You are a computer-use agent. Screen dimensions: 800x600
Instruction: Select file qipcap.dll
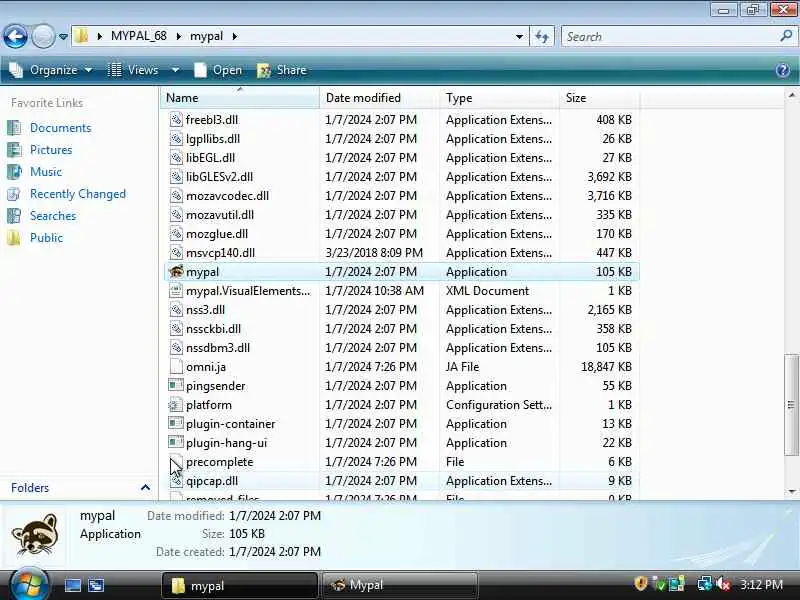click(x=212, y=481)
